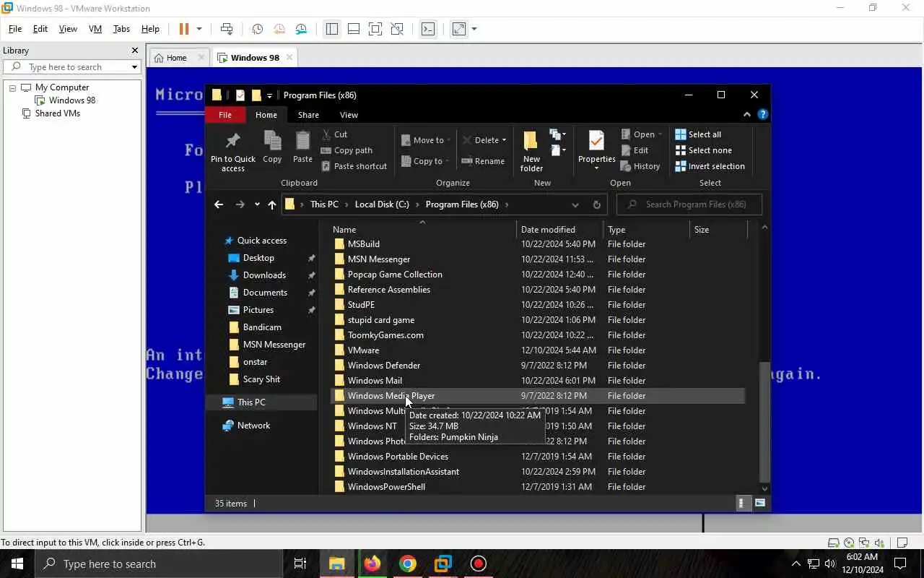Click Copy path in the ribbon
This screenshot has width=924, height=578.
click(346, 150)
